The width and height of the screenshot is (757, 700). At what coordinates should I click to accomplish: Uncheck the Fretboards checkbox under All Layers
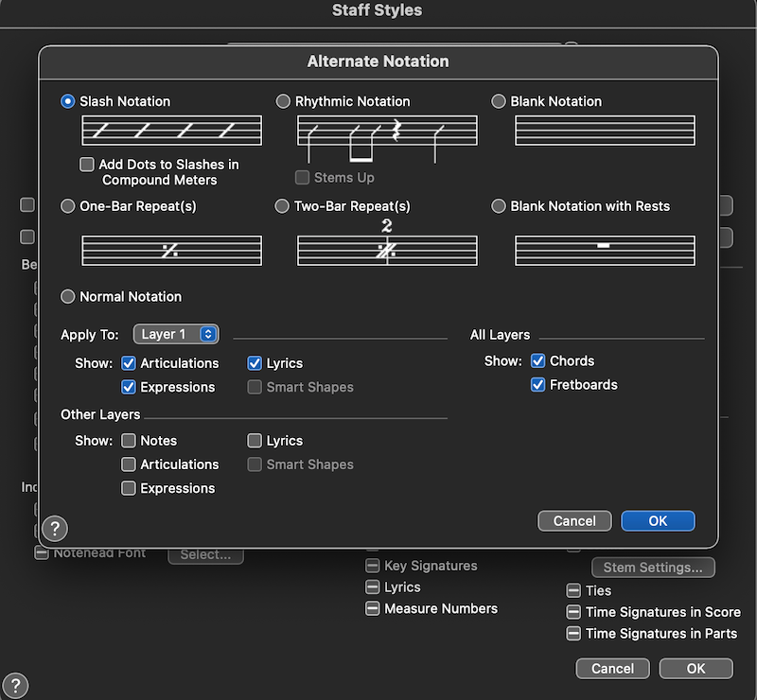pos(538,385)
